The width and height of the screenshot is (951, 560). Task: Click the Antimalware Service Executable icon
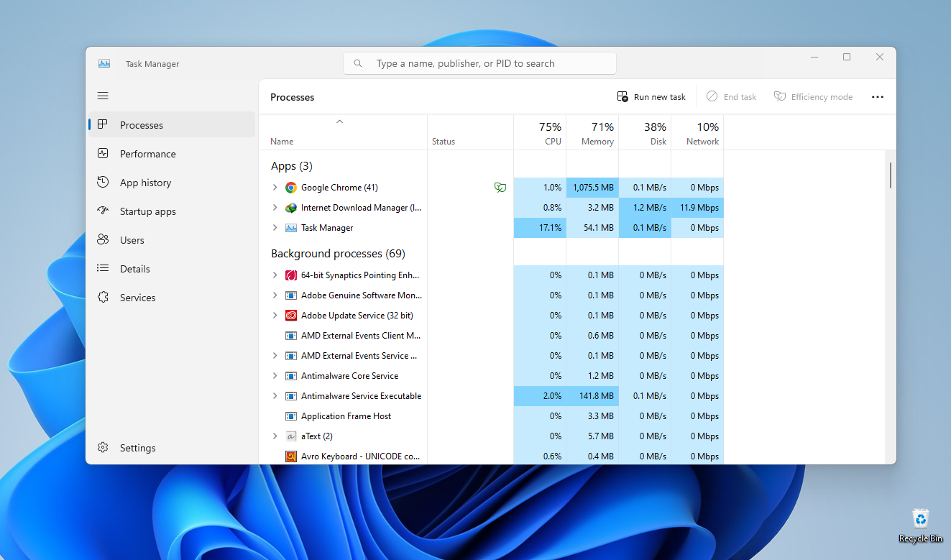291,396
